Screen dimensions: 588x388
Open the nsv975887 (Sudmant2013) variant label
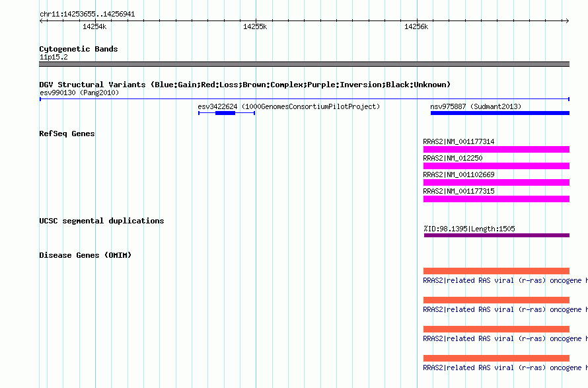coord(476,106)
